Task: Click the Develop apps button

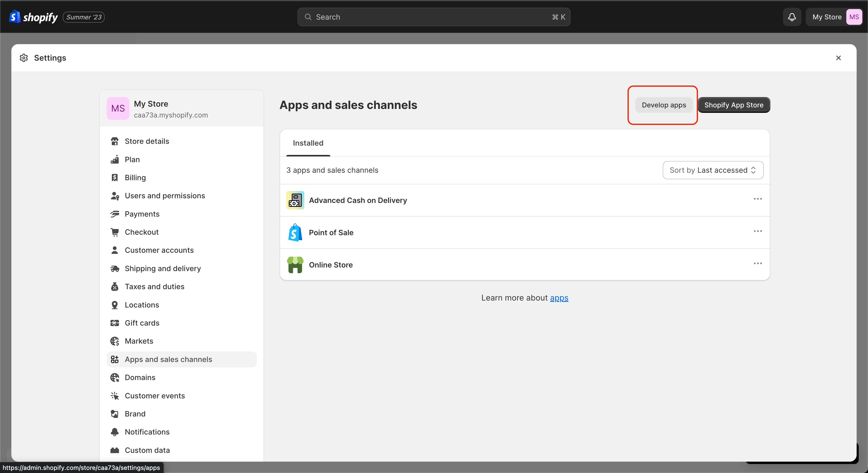Action: coord(663,105)
